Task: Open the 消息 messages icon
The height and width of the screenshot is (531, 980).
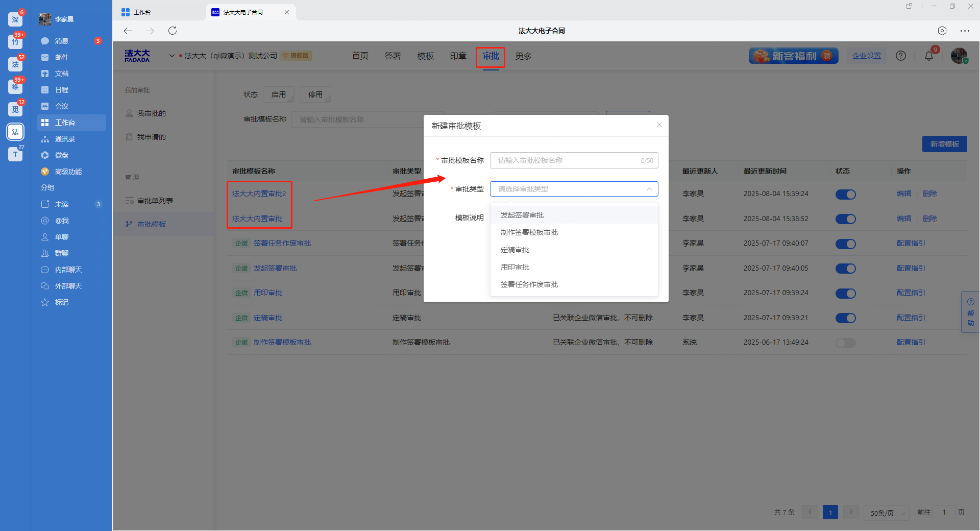Action: coord(45,41)
